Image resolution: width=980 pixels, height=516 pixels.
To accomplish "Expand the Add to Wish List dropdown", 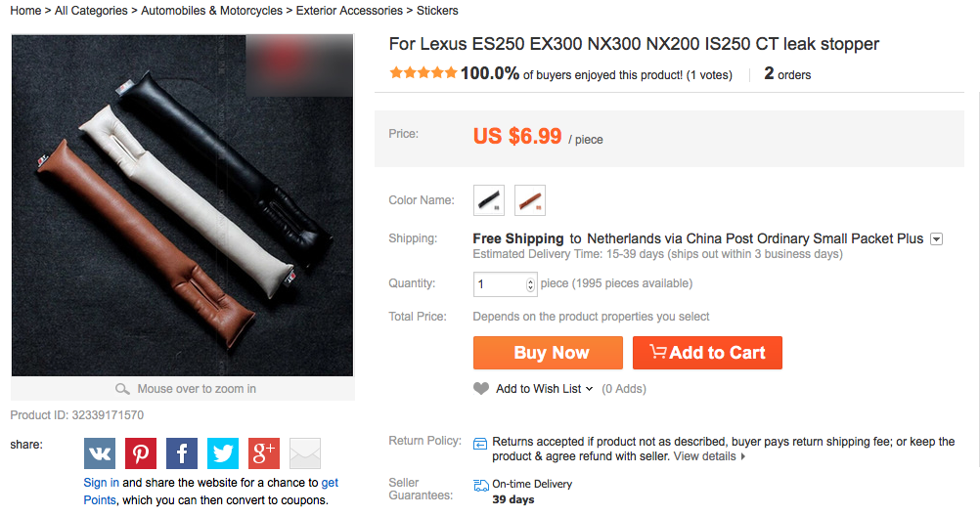I will [590, 389].
